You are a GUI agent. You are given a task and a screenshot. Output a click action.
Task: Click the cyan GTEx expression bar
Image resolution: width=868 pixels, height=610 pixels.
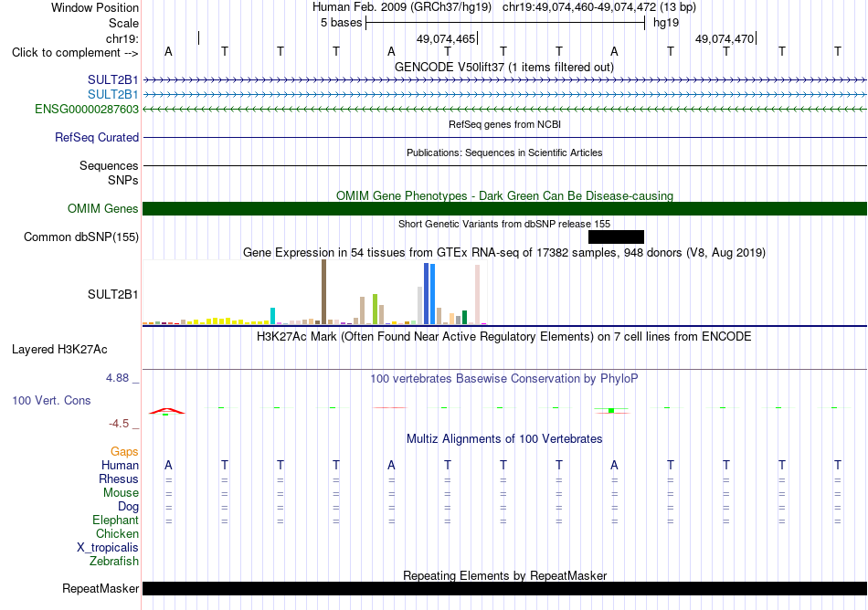point(272,316)
